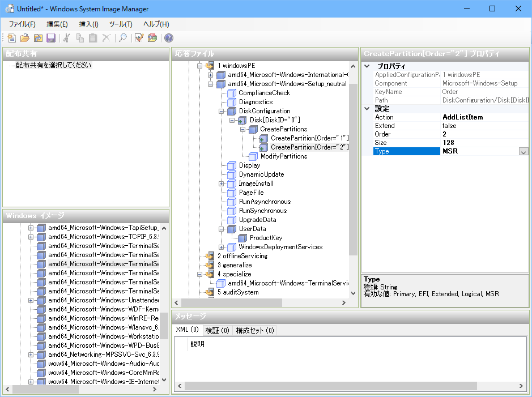Click the 2 offlineServicing pass icon

tap(210, 256)
